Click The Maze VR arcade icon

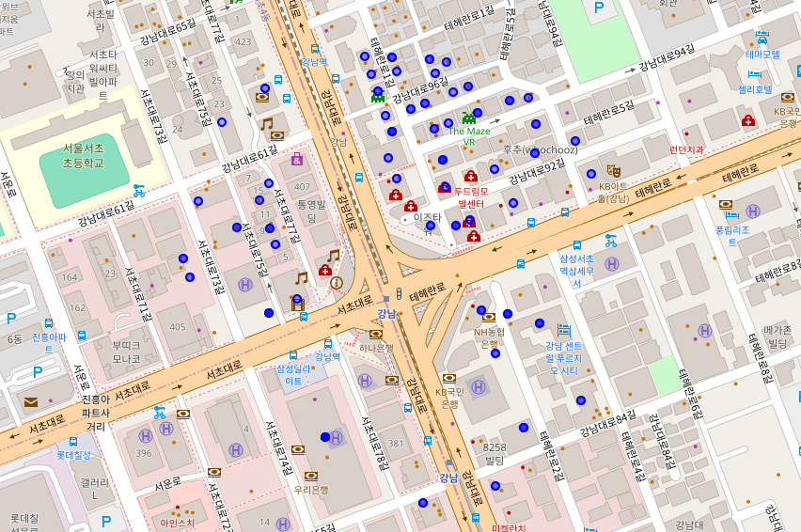(468, 117)
